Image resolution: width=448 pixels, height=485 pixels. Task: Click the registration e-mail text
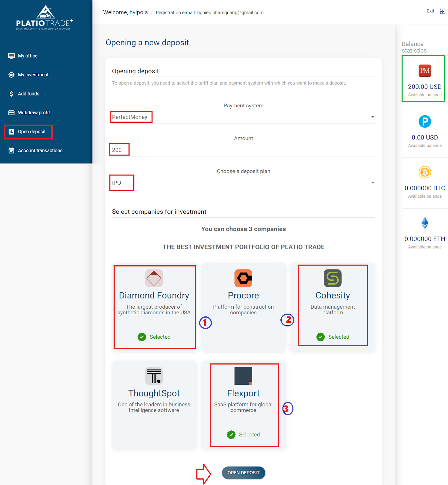[210, 13]
